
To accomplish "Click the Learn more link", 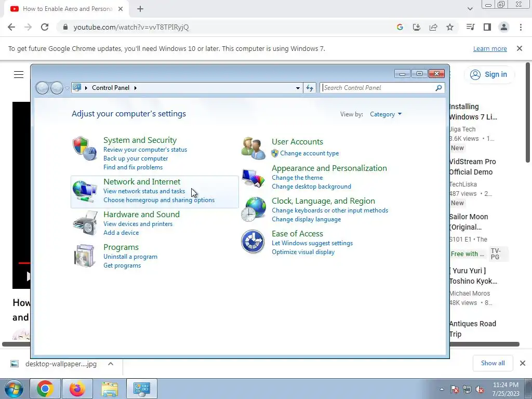I will pyautogui.click(x=490, y=48).
